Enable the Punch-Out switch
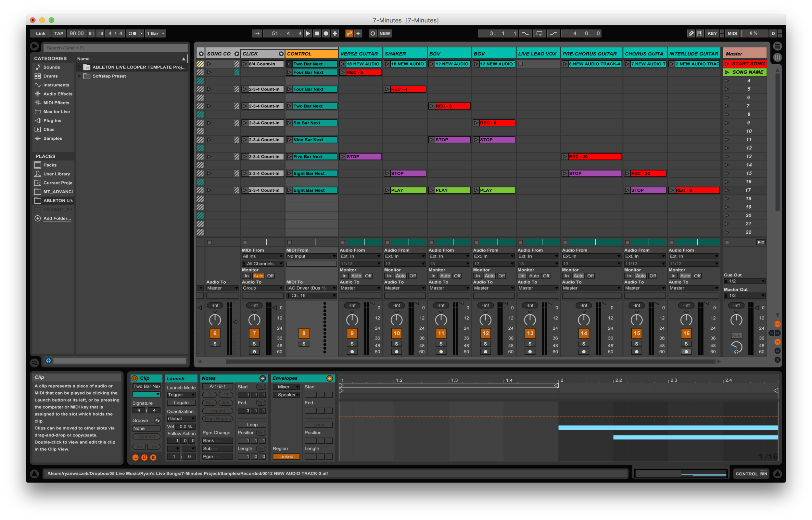This screenshot has width=812, height=520. (x=553, y=33)
